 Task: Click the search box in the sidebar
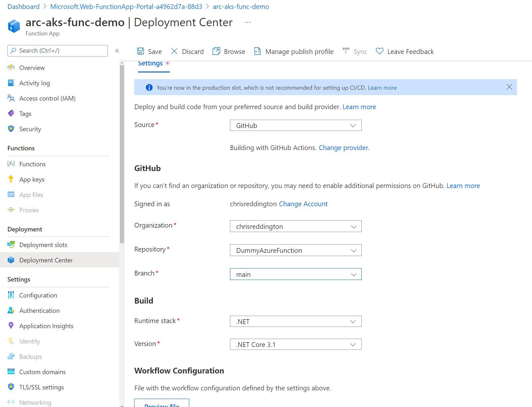tap(57, 50)
